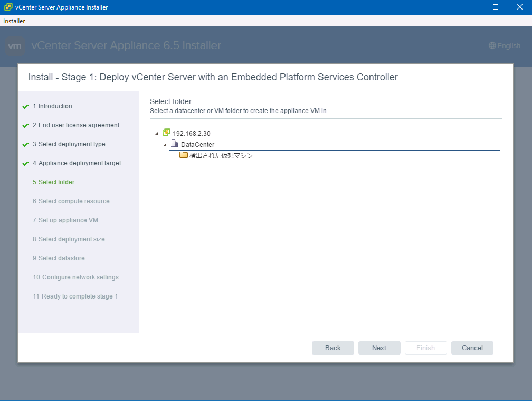Go to step 4 Appliance deployment target

click(x=77, y=163)
